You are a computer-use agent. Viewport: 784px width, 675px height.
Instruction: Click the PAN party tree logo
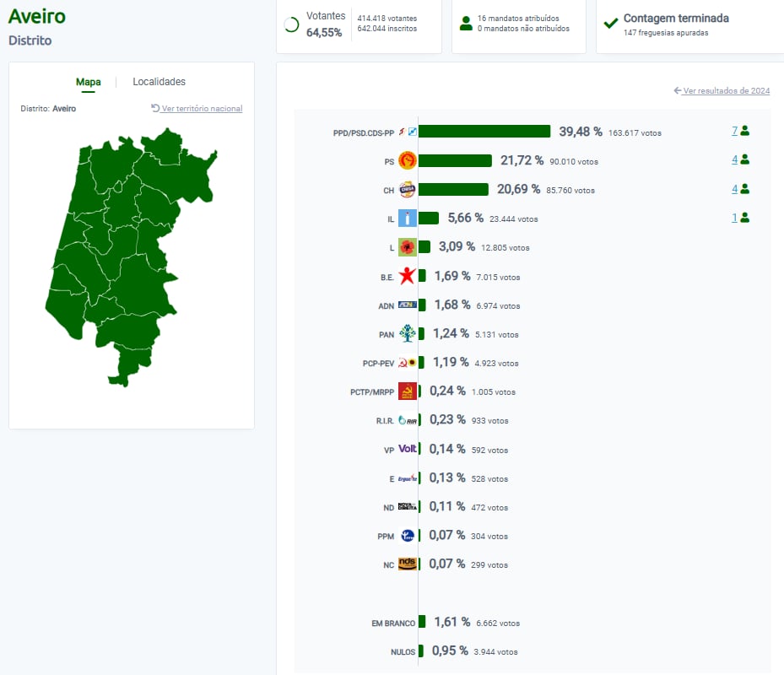tap(408, 334)
